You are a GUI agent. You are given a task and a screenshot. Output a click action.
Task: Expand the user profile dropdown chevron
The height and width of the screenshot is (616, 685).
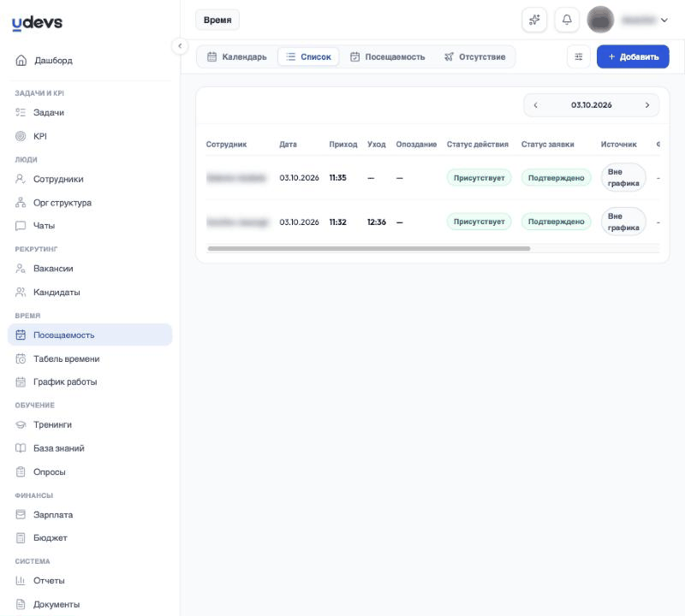[664, 20]
